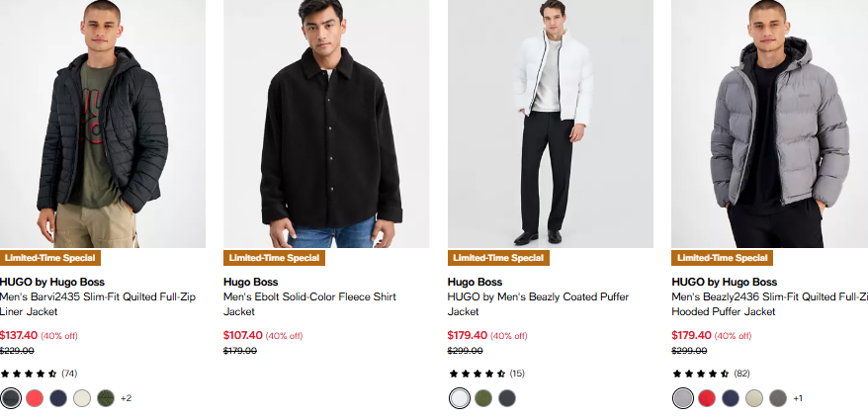Click the black fleece shirt jacket photo
The width and height of the screenshot is (868, 419).
326,124
